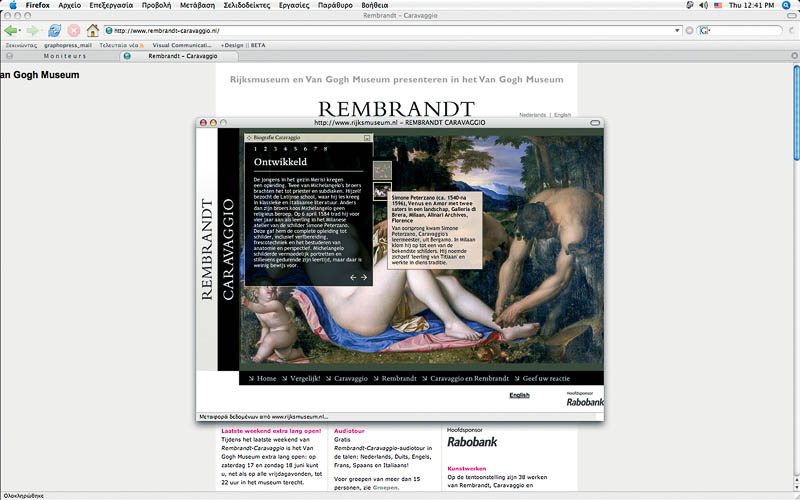Image resolution: width=800 pixels, height=500 pixels.
Task: Switch to the Rembrandt – Caravaggio tab
Action: click(180, 56)
